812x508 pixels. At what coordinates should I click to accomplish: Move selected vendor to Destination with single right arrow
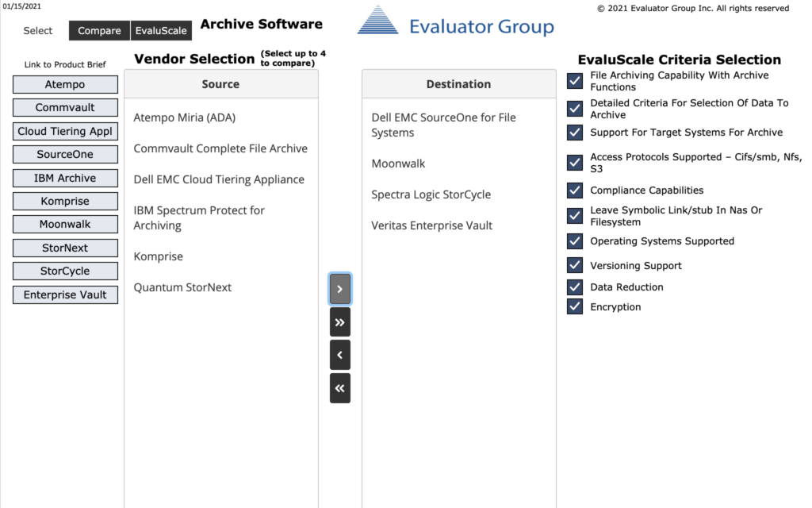point(339,289)
